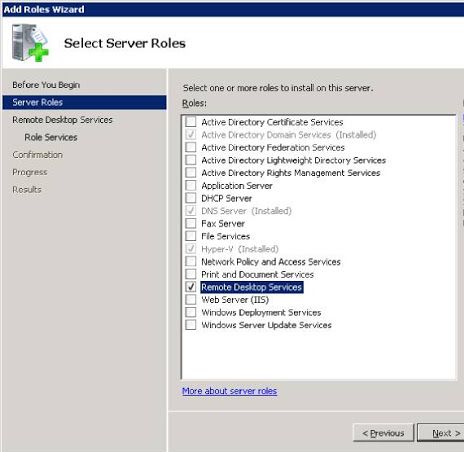Click the Web Server (IIS) label

tap(235, 300)
